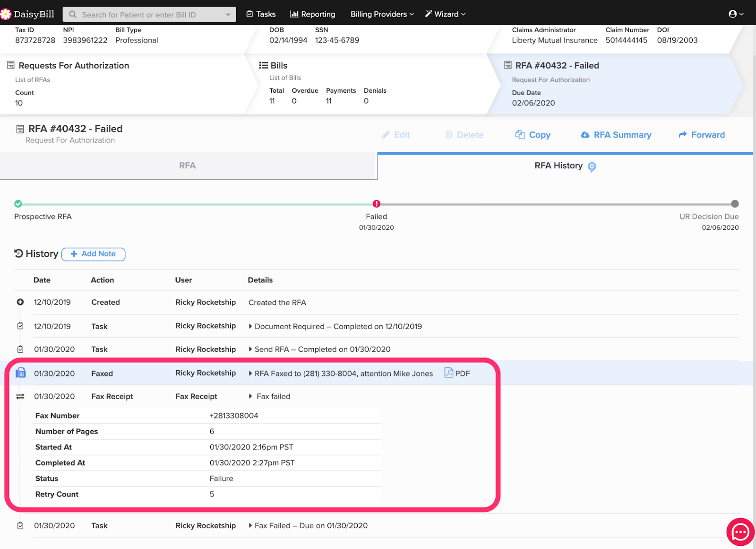Click the DOI value 08/19/2003

tap(677, 40)
